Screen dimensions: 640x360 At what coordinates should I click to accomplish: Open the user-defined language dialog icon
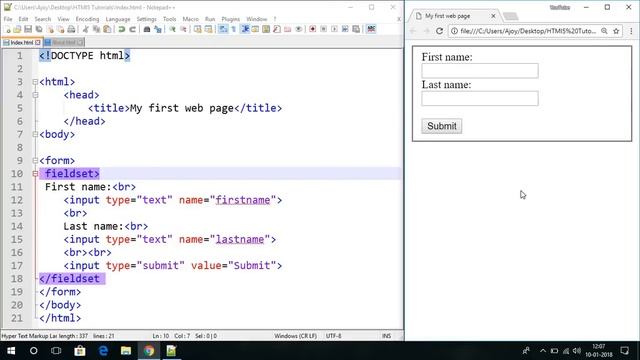(256, 29)
